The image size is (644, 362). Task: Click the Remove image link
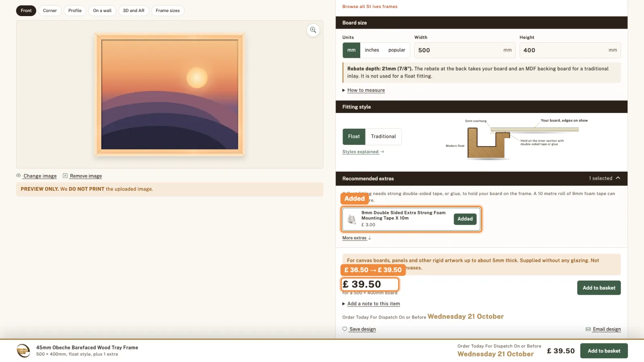(86, 176)
